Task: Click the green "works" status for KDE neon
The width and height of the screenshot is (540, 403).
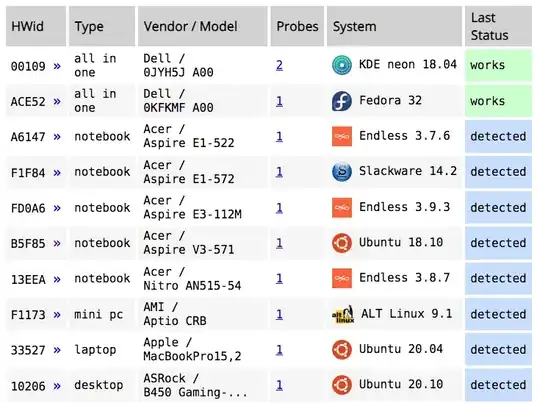Action: click(x=498, y=65)
